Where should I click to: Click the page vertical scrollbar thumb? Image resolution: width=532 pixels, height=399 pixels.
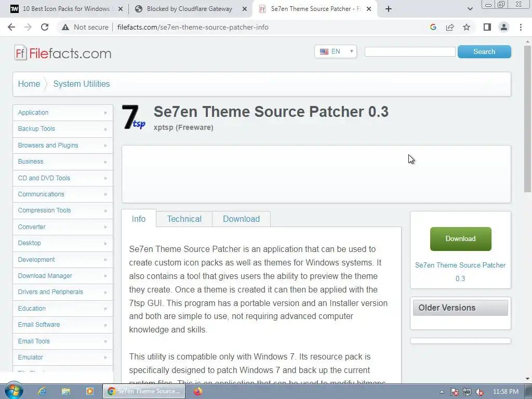pos(528,119)
